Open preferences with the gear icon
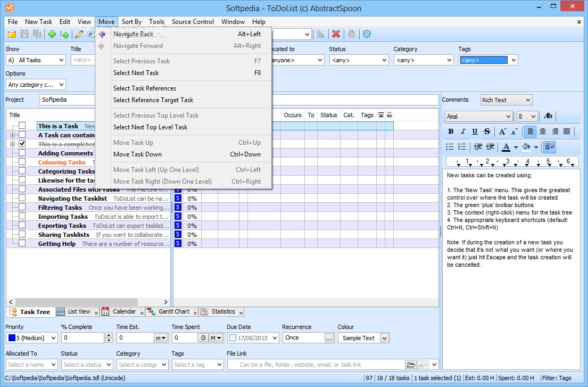This screenshot has height=387, width=588. pos(367,34)
